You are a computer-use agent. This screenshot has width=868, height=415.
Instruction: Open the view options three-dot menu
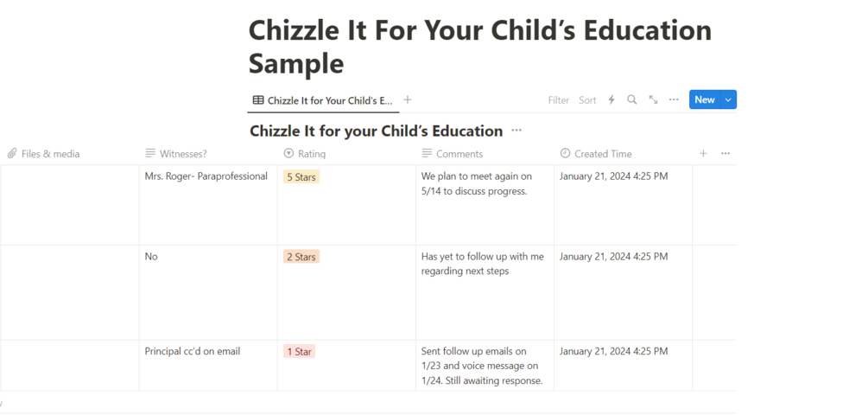[674, 100]
